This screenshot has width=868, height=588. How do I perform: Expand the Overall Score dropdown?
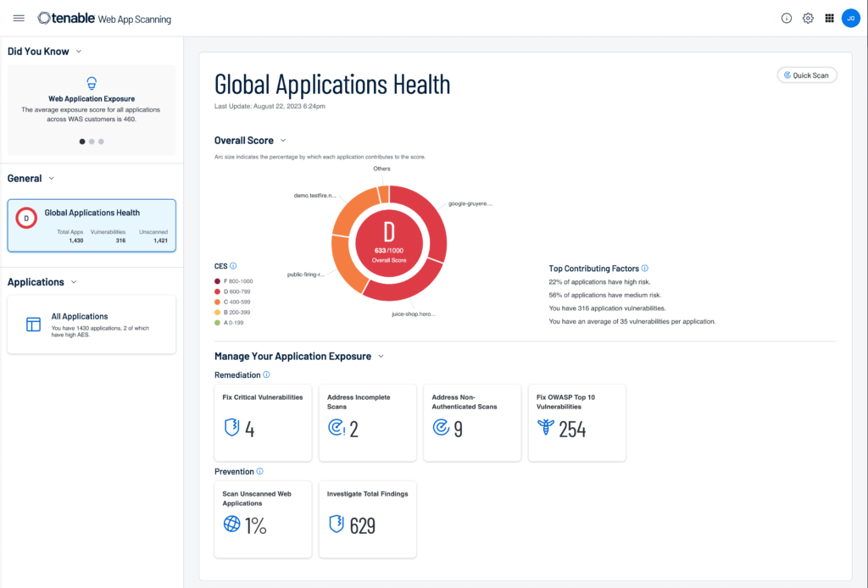click(x=283, y=141)
